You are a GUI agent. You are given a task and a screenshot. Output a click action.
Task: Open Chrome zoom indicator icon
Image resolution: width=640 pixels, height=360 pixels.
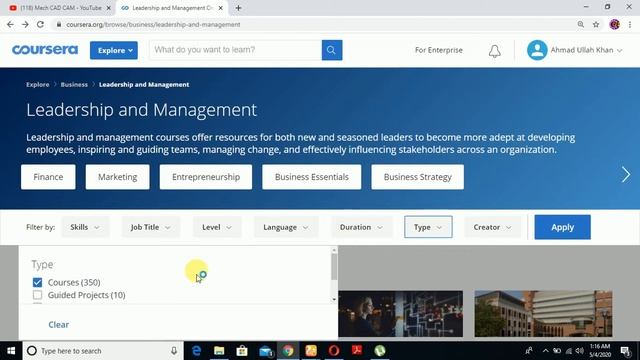click(x=581, y=24)
